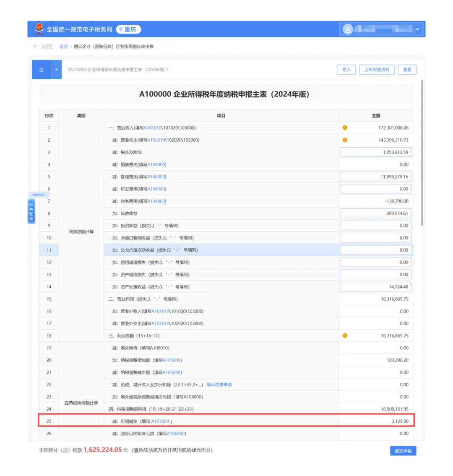This screenshot has width=453, height=476.
Task: Click the 征纳互动 side tab
Action: click(x=31, y=211)
